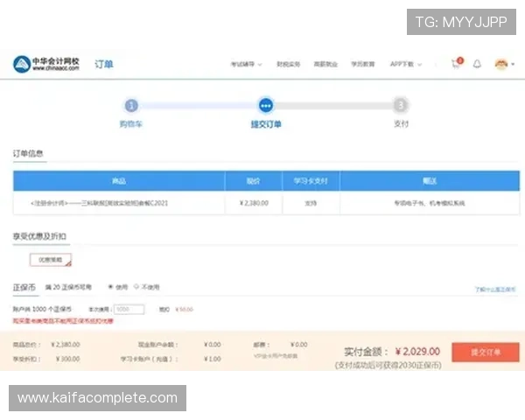Click step 3 支付 circle
The height and width of the screenshot is (420, 525).
401,106
